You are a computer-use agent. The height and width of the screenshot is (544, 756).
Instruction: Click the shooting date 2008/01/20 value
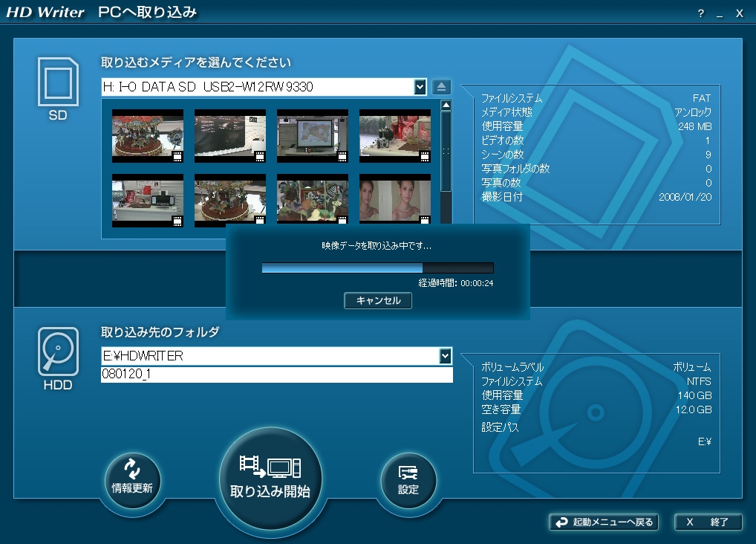685,197
